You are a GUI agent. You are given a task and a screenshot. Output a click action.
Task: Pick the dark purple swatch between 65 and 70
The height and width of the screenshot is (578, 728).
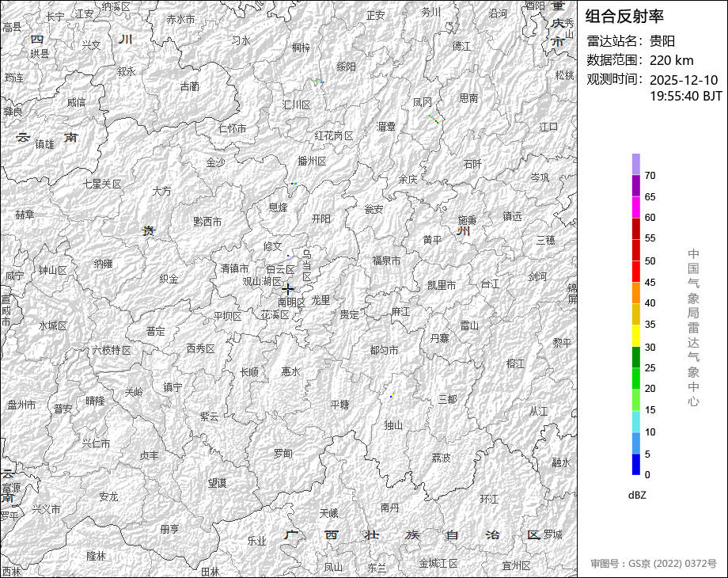[x=636, y=185]
